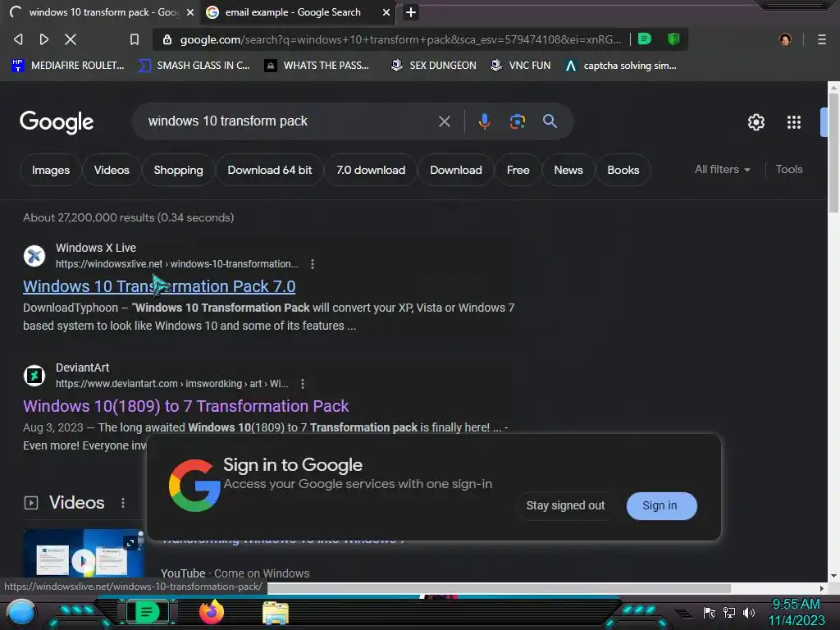Go forward using the browser forward arrow
This screenshot has width=840, height=630.
tap(44, 39)
